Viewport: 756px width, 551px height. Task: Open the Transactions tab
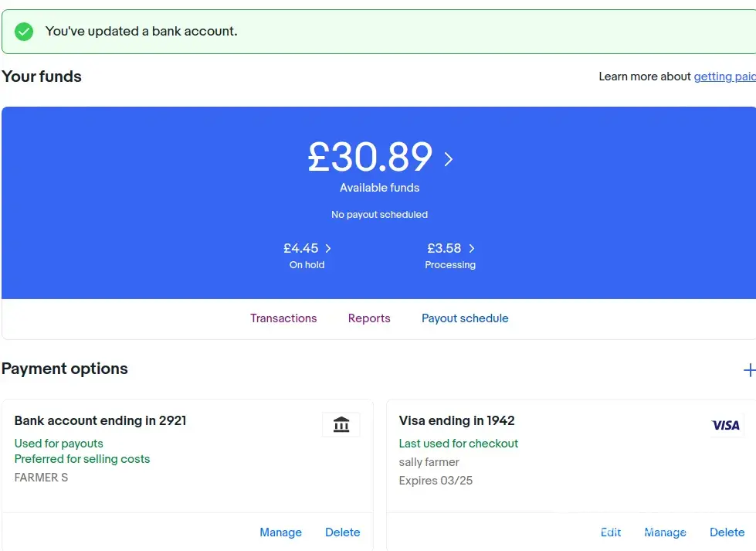[x=283, y=318]
